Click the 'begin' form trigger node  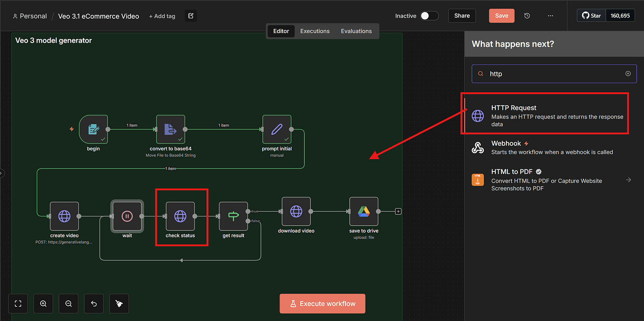(x=93, y=129)
